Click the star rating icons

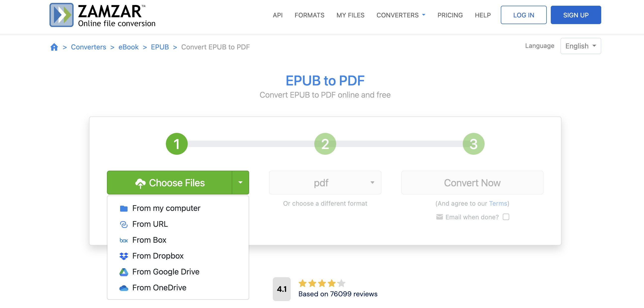click(322, 283)
